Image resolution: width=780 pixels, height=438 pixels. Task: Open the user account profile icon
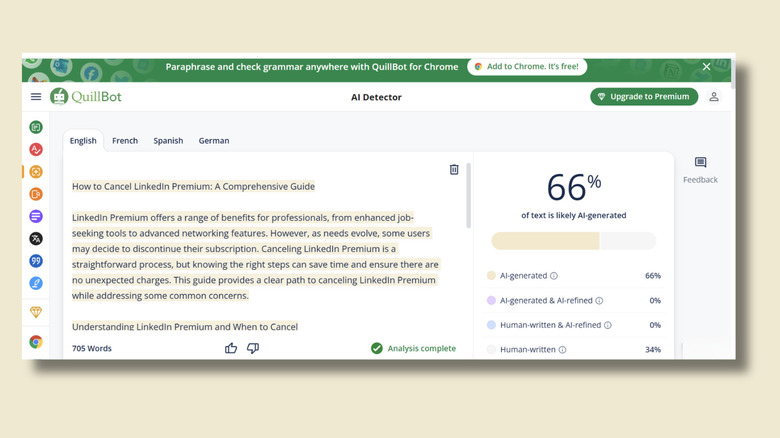pos(714,97)
